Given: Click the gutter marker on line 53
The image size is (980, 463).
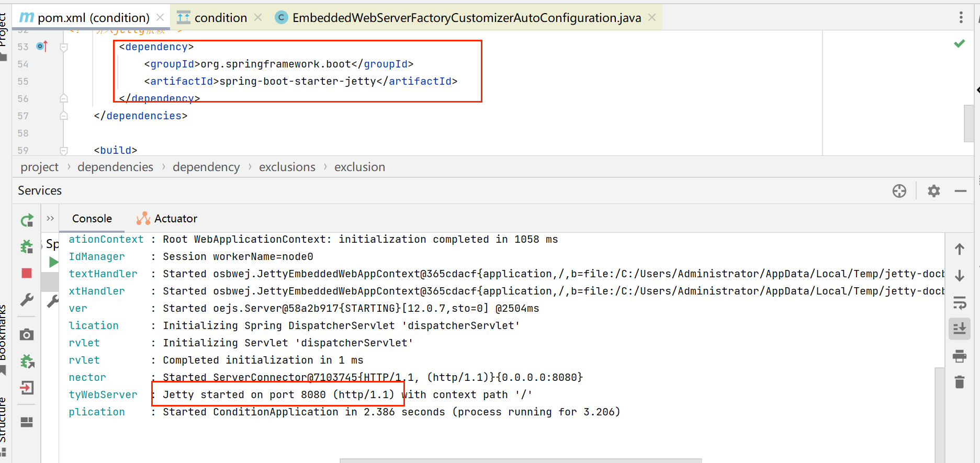Looking at the screenshot, I should click(42, 47).
